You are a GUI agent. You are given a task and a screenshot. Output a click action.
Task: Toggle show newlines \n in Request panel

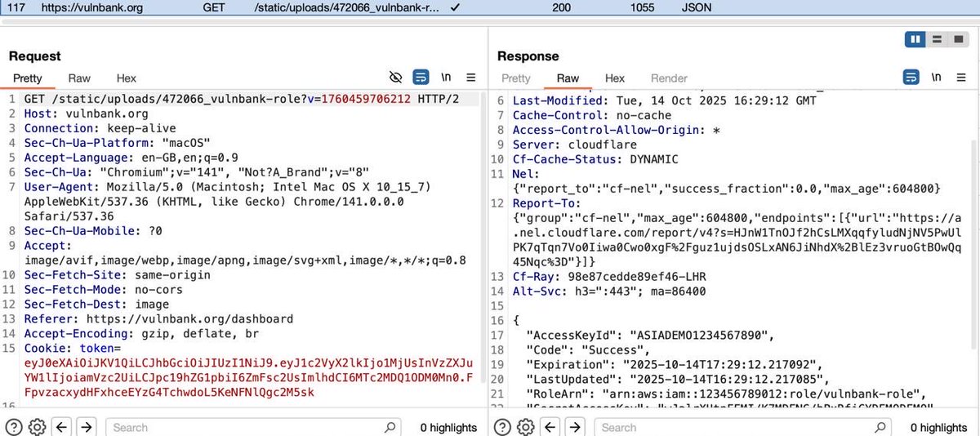click(446, 78)
